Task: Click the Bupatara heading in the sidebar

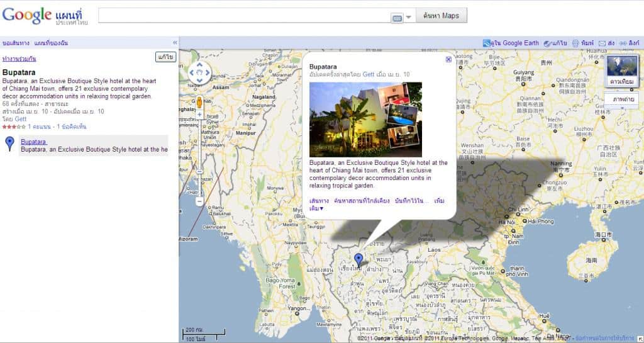Action: [x=19, y=72]
